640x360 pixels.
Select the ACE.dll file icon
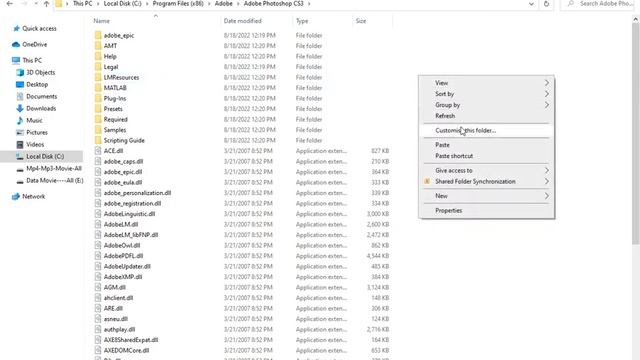point(98,151)
